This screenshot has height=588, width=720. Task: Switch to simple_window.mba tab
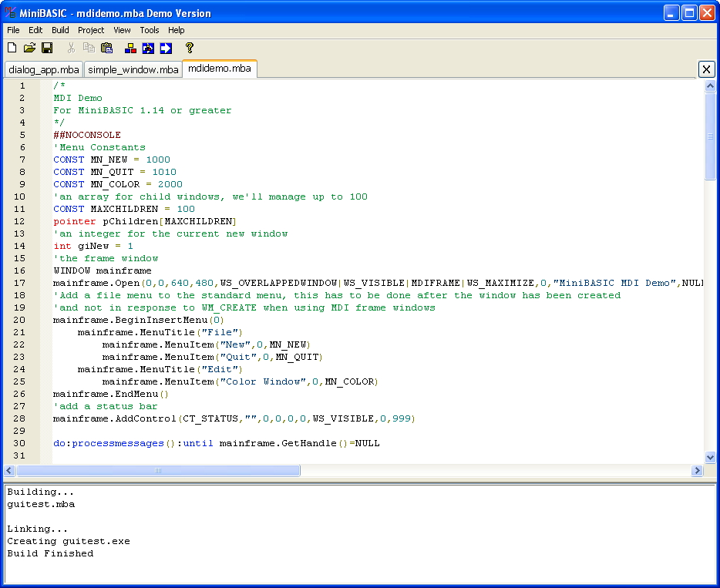click(x=133, y=70)
